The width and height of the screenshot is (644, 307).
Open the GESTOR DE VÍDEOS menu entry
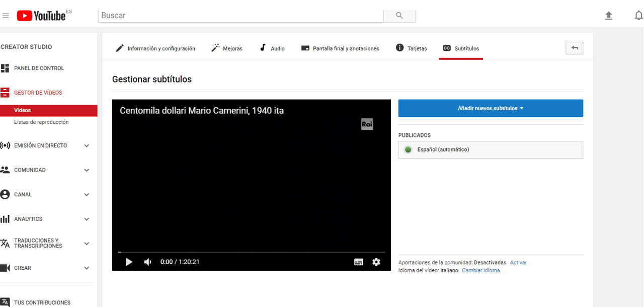point(38,93)
